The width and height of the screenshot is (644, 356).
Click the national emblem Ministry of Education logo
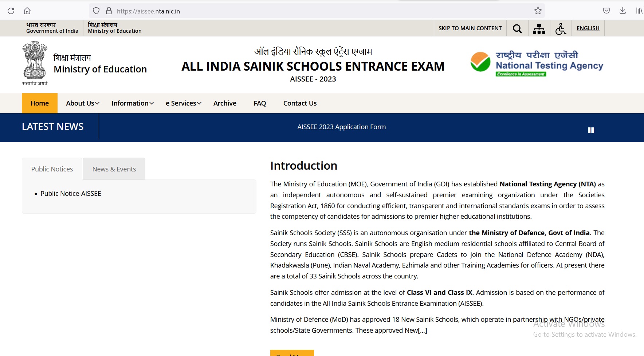85,64
